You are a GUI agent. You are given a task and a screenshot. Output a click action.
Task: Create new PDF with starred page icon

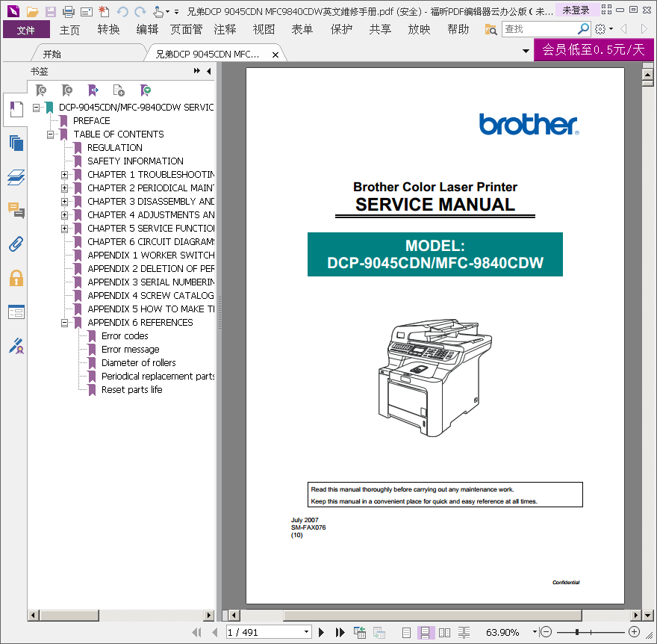point(104,11)
